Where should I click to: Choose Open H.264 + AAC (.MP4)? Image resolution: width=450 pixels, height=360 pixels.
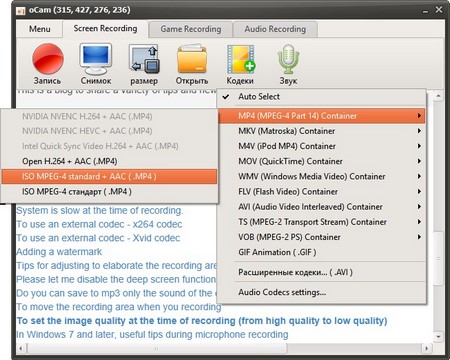109,161
